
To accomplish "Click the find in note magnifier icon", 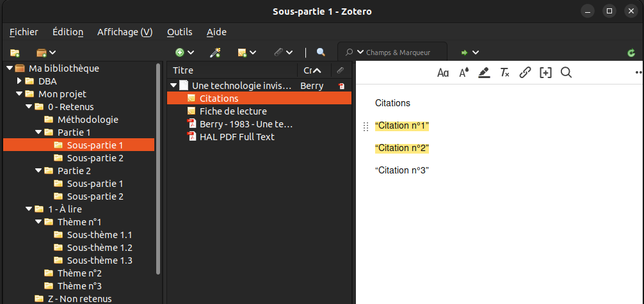I will (x=566, y=73).
